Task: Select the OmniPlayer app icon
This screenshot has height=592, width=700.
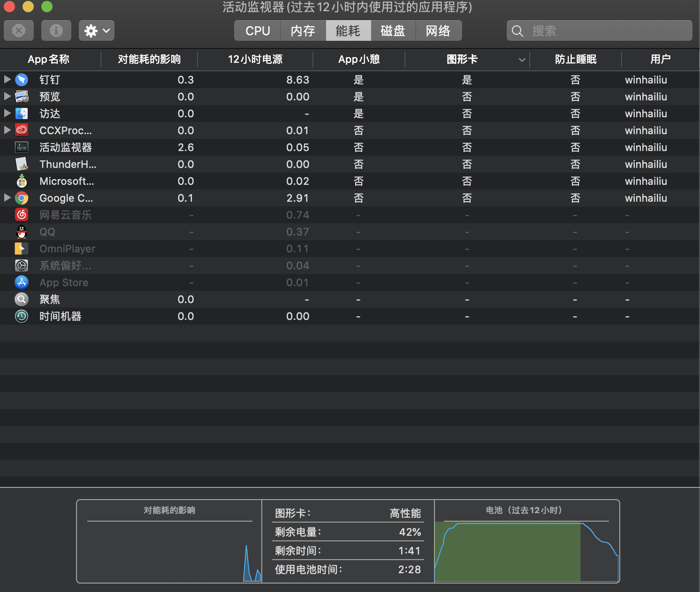Action: (22, 249)
